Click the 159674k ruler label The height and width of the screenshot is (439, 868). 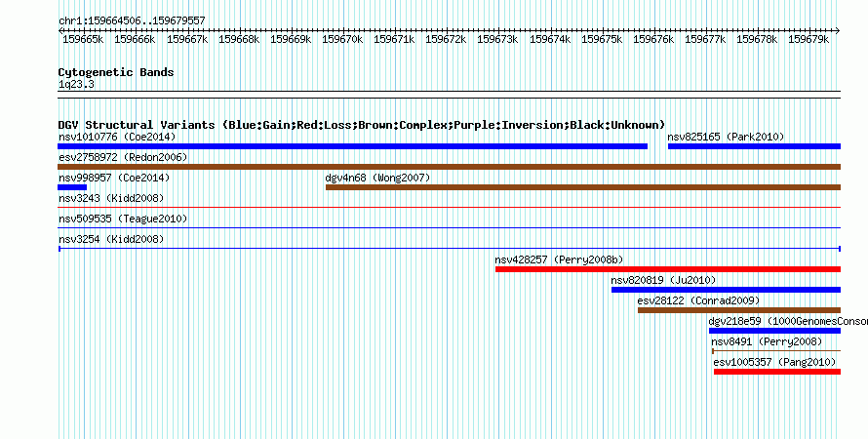tap(550, 39)
